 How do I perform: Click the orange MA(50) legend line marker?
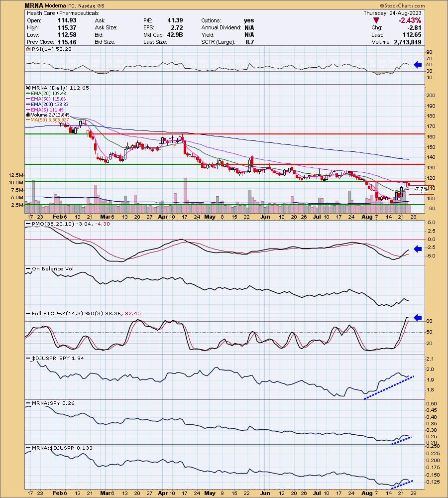[x=28, y=120]
